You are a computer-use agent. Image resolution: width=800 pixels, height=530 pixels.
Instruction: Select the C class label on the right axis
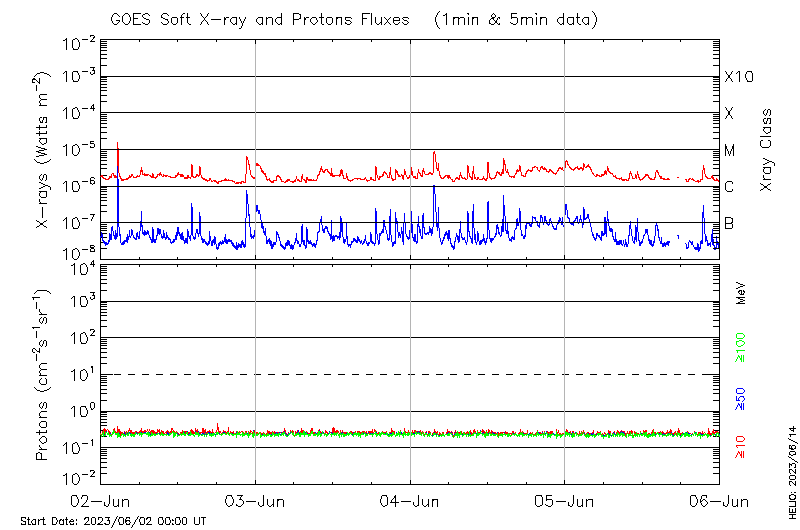pyautogui.click(x=730, y=186)
